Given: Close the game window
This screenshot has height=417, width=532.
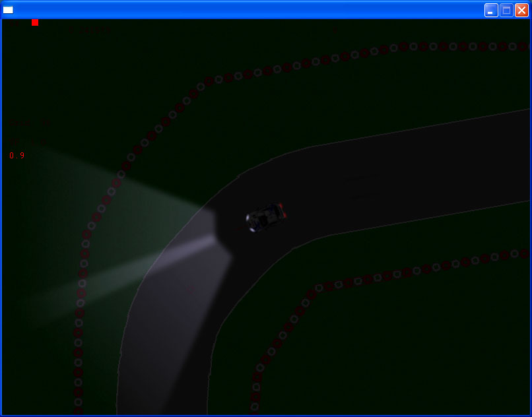Looking at the screenshot, I should click(x=521, y=10).
